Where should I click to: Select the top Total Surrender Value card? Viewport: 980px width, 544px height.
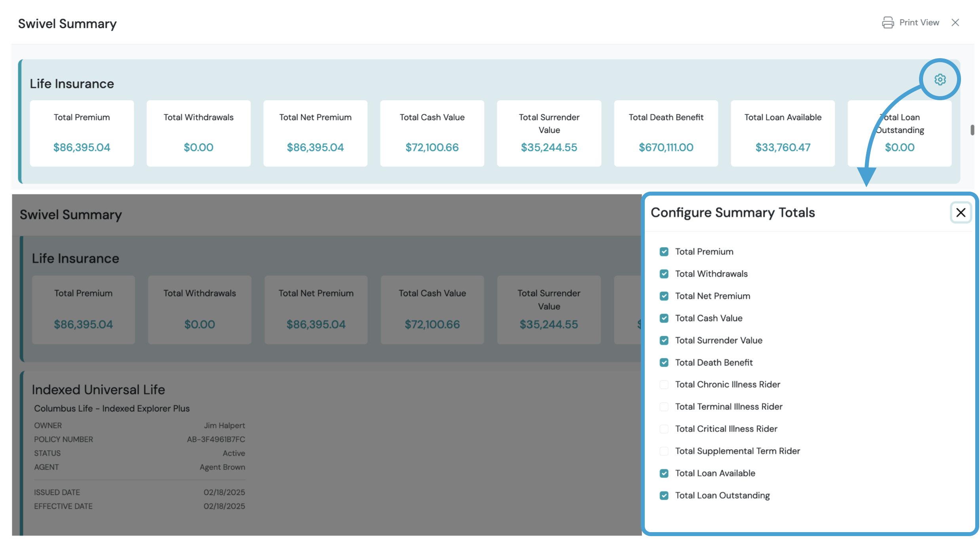[549, 133]
